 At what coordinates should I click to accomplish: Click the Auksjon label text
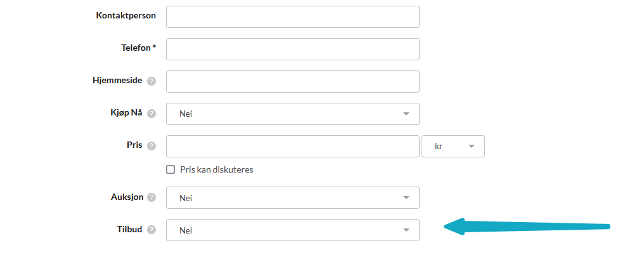point(127,196)
